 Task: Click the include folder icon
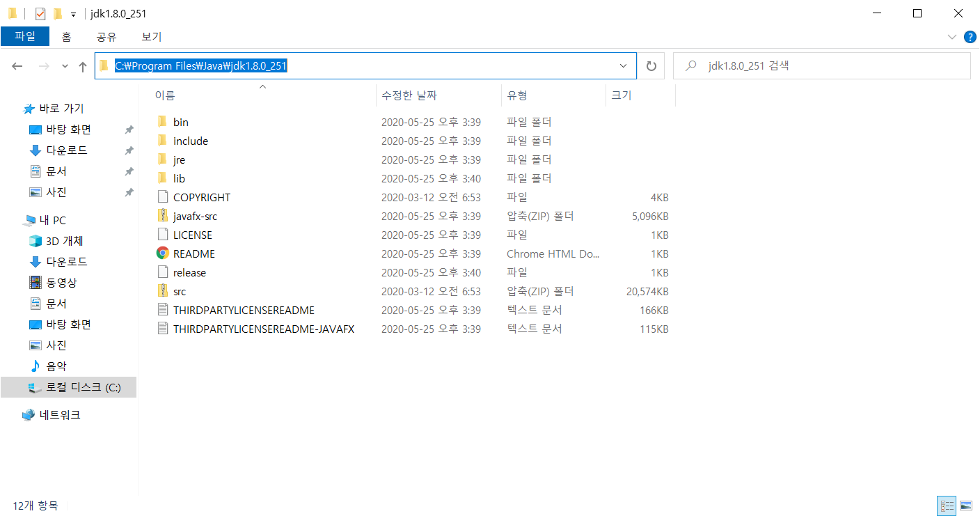[x=162, y=141]
